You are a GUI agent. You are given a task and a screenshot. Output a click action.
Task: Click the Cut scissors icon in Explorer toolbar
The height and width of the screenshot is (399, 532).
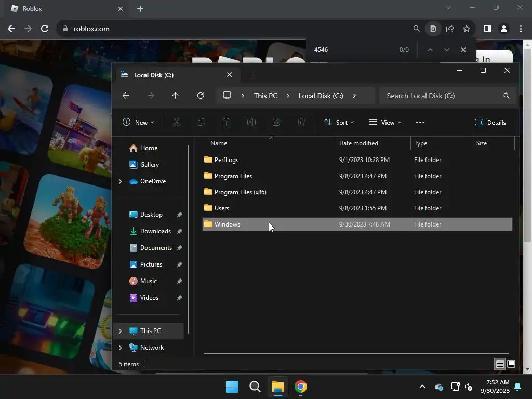click(x=176, y=123)
